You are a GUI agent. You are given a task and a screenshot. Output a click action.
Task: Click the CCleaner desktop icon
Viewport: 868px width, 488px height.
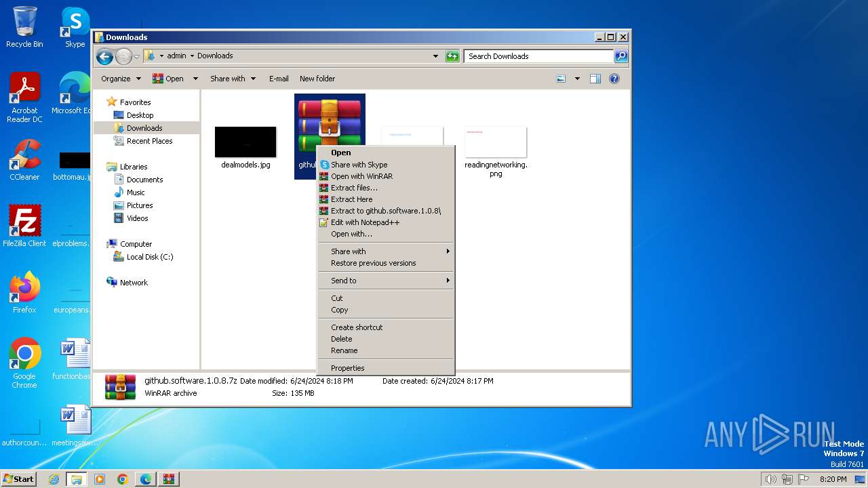point(24,160)
